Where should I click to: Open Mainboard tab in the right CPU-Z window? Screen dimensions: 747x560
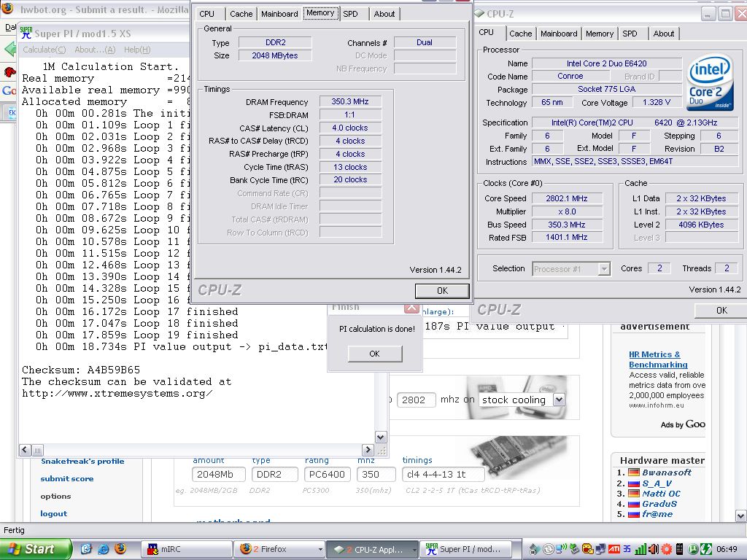click(x=558, y=34)
